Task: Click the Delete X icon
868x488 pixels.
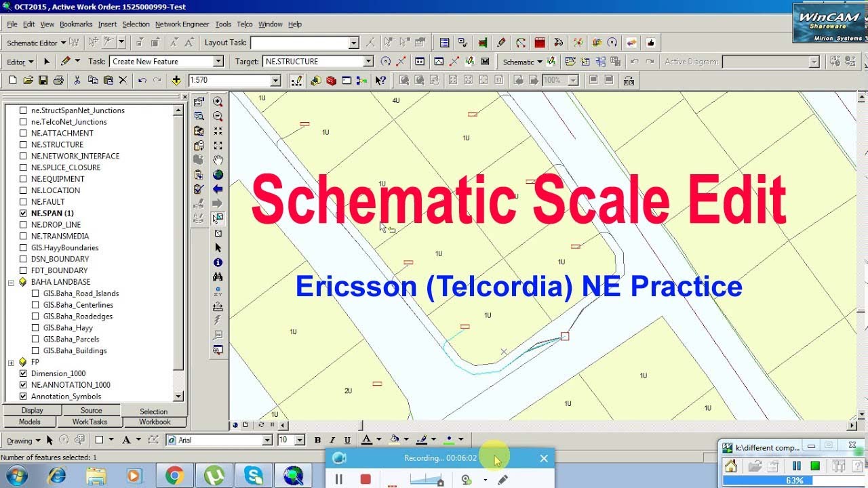Action: tap(123, 80)
